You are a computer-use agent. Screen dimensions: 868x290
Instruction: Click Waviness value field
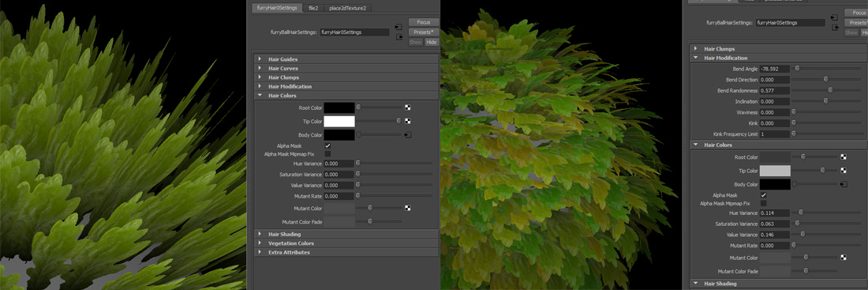coord(775,112)
